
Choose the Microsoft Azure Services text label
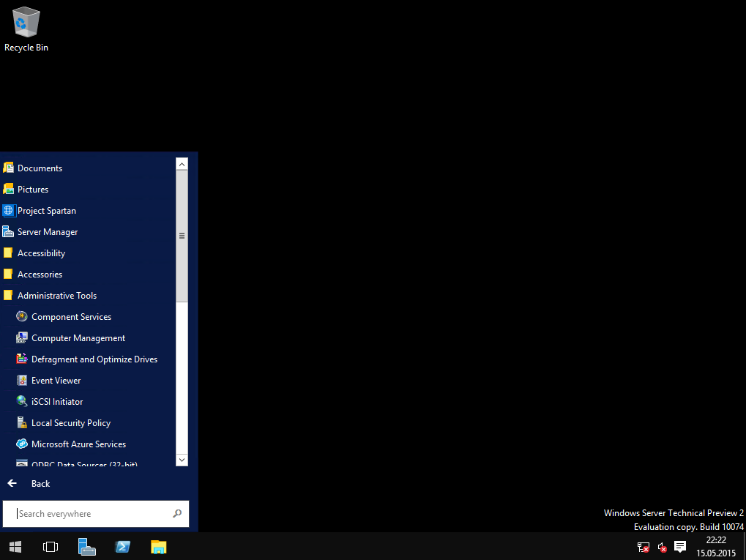[78, 444]
